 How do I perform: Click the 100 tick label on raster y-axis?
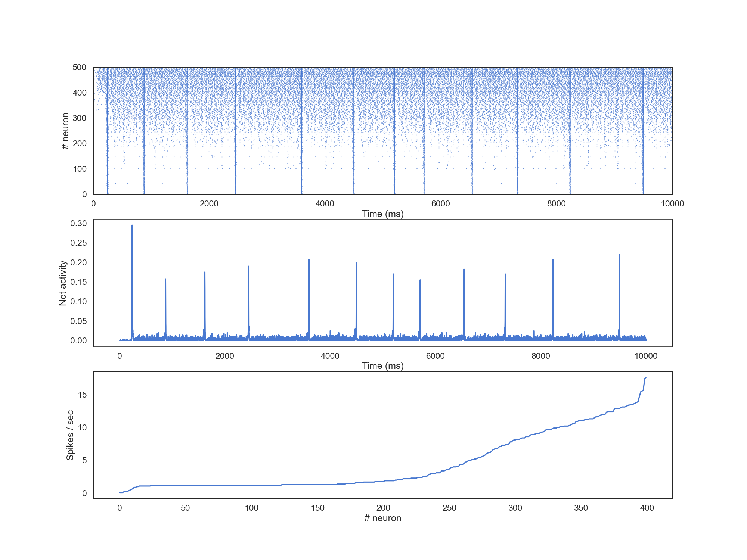(79, 169)
